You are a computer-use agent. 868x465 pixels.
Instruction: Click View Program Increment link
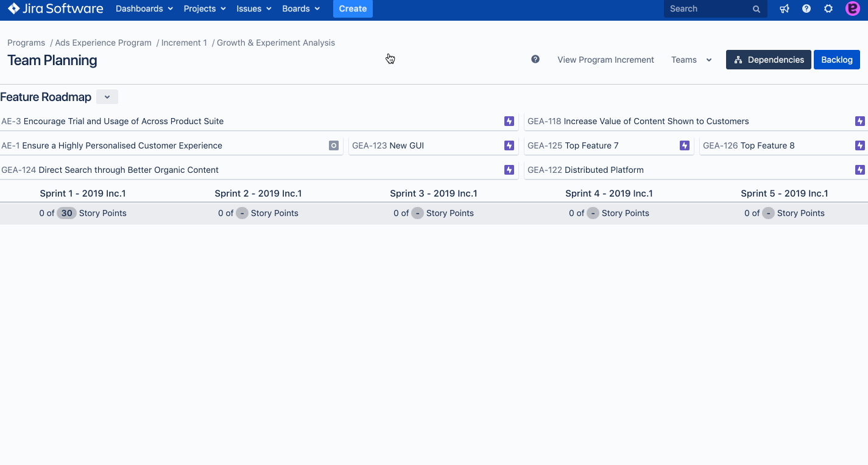tap(605, 60)
